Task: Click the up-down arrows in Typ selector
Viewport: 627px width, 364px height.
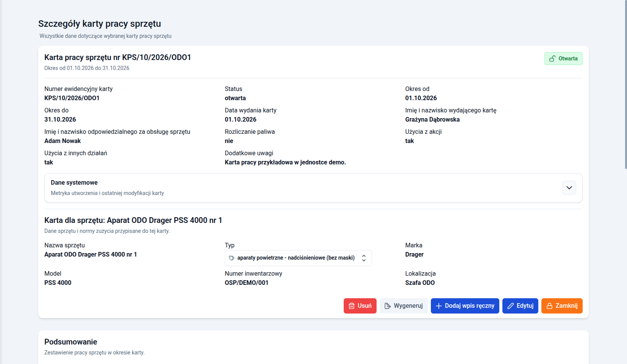Action: pyautogui.click(x=364, y=258)
